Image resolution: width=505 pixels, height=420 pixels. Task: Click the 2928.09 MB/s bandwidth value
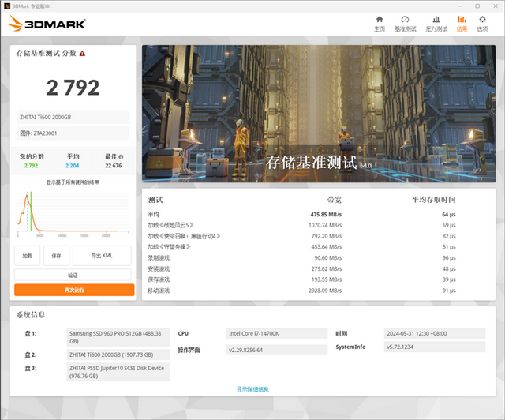325,291
